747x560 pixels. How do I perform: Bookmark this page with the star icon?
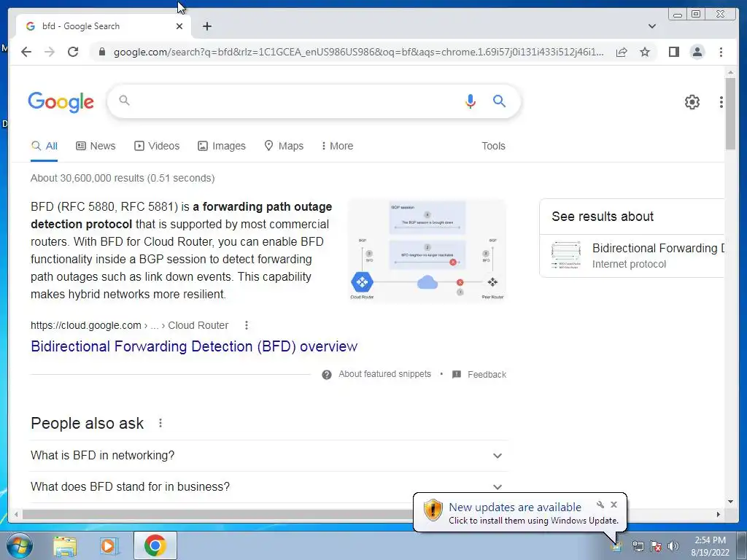click(x=645, y=52)
